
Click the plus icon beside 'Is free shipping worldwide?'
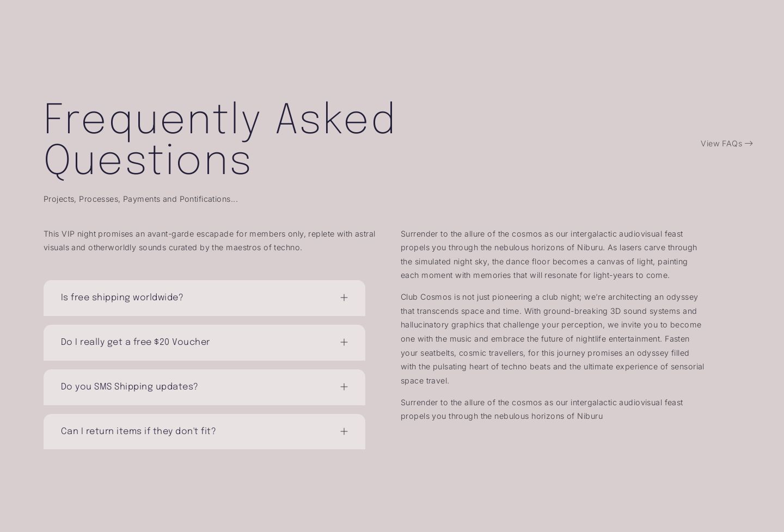click(344, 298)
